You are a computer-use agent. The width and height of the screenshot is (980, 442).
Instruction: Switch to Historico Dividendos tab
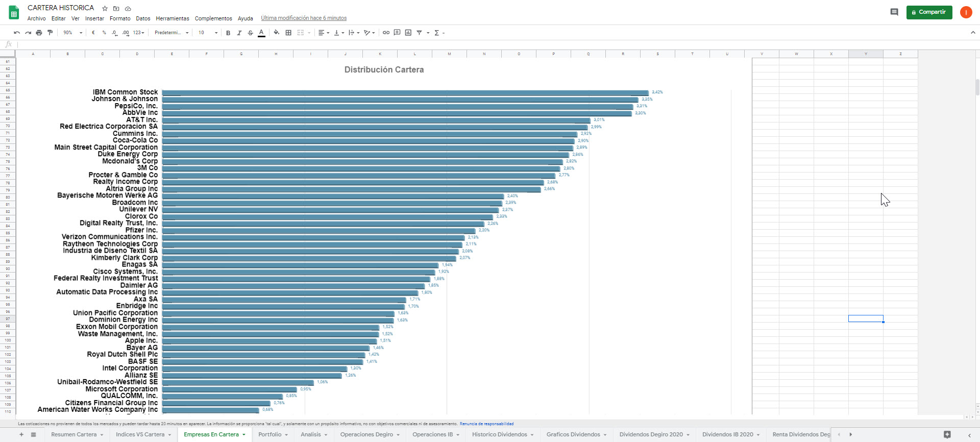[500, 434]
